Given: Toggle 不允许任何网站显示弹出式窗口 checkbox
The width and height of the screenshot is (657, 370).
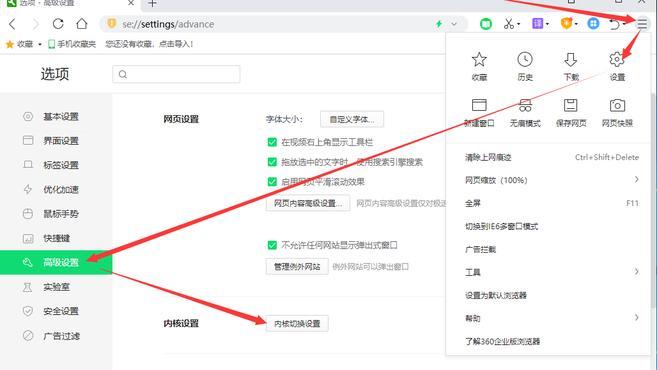Looking at the screenshot, I should (x=272, y=245).
